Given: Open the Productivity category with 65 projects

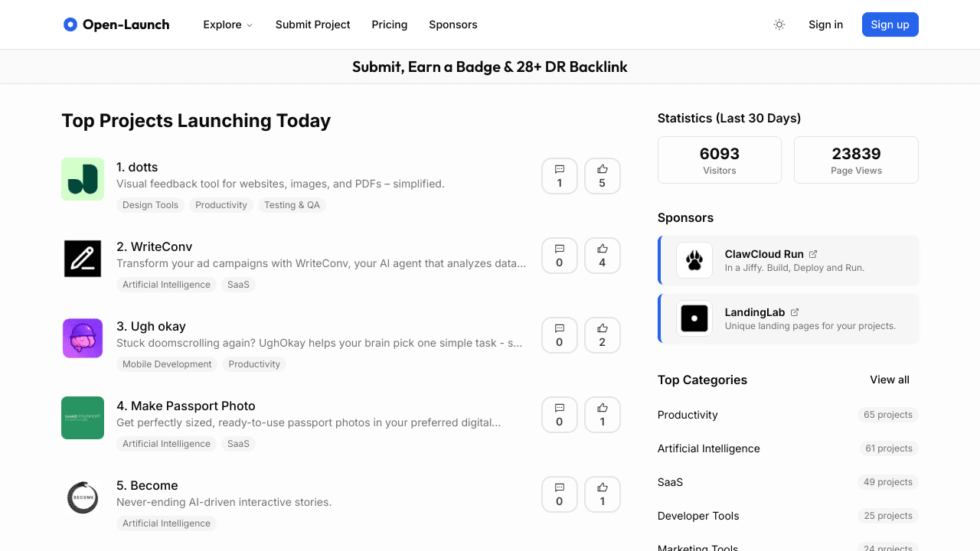Looking at the screenshot, I should coord(788,415).
